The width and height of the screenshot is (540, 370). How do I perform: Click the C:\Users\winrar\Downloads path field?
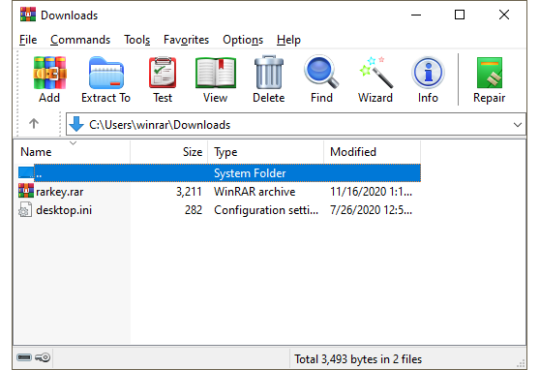[x=296, y=124]
